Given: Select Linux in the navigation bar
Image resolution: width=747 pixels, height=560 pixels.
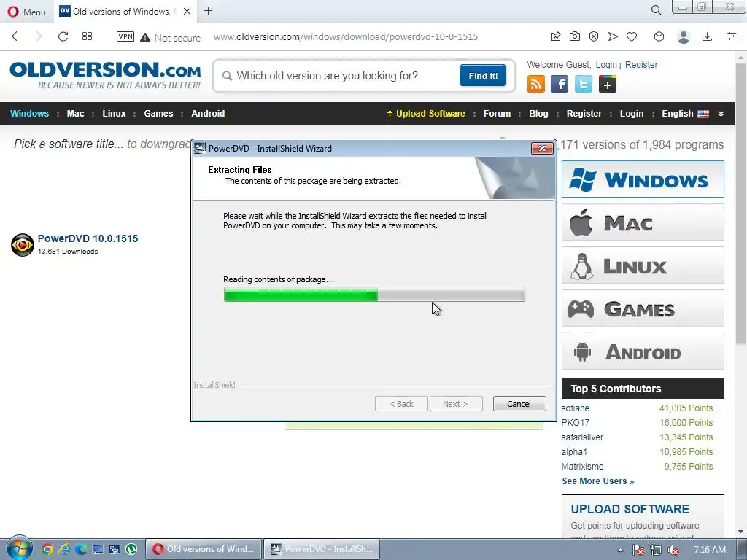Looking at the screenshot, I should 114,113.
